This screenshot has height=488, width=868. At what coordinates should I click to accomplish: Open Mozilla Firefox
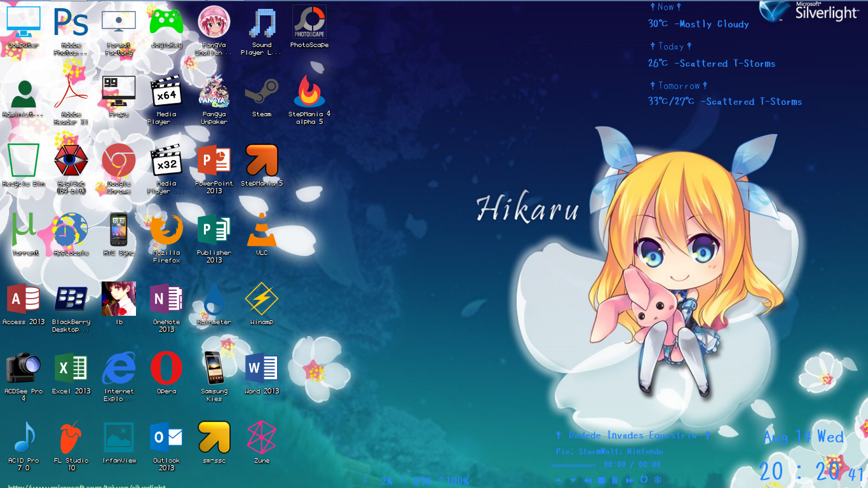pyautogui.click(x=166, y=238)
